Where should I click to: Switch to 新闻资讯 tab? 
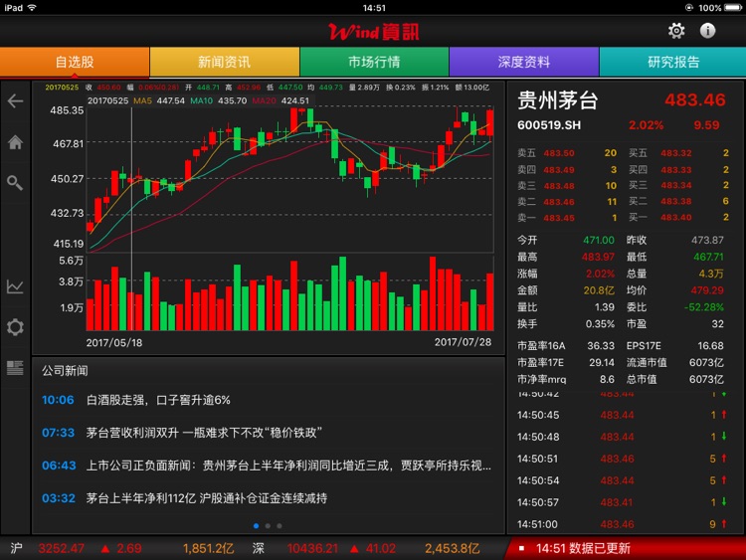pos(225,62)
